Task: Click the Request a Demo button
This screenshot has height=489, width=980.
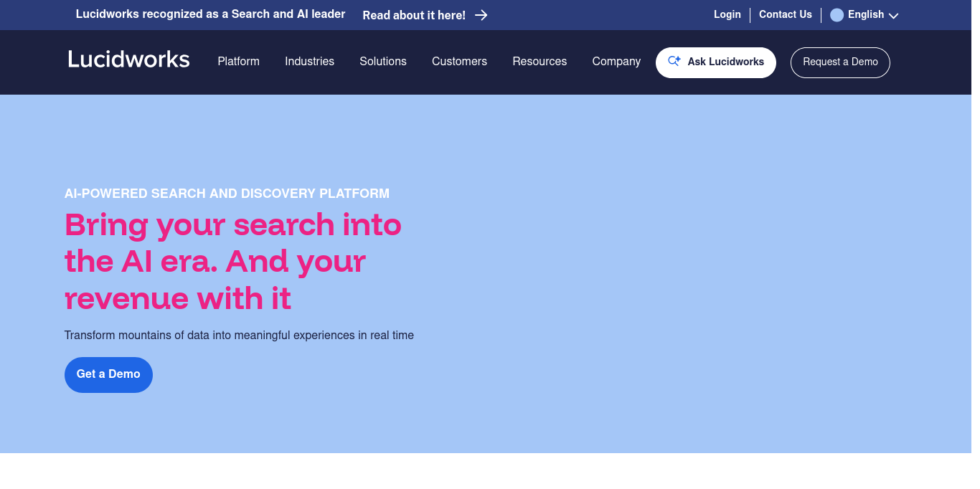Action: coord(840,62)
